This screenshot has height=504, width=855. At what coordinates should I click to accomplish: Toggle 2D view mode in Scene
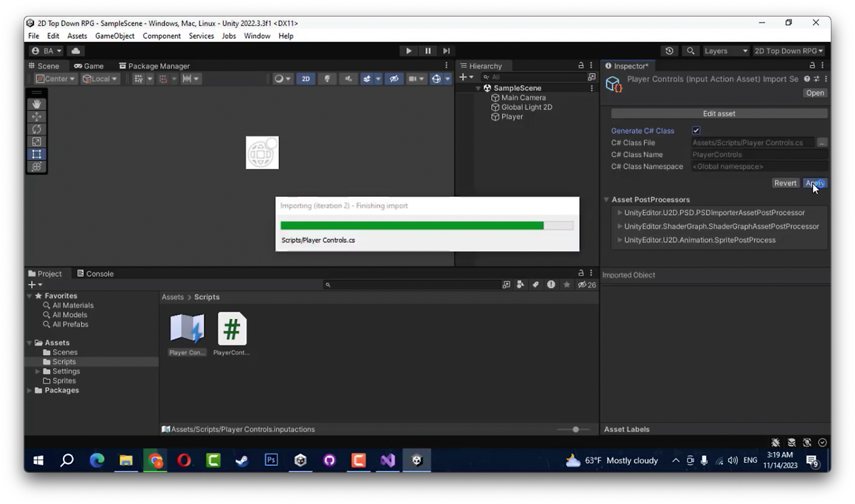tap(306, 79)
